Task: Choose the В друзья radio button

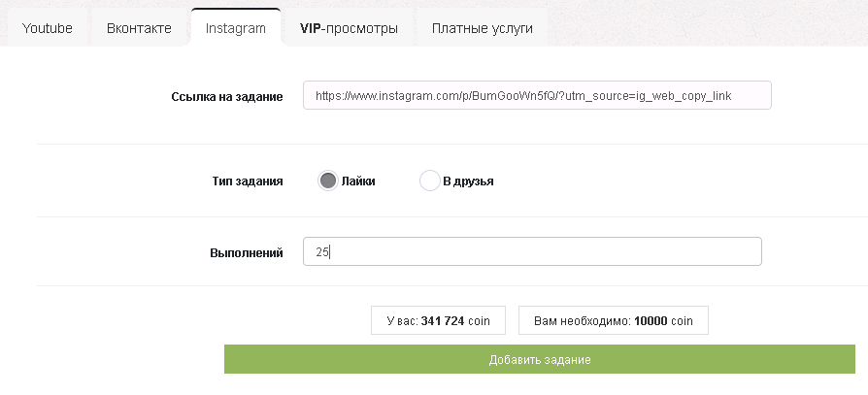Action: (429, 181)
